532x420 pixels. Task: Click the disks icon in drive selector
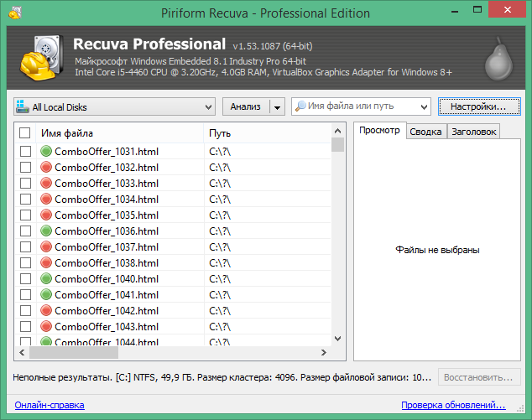23,106
